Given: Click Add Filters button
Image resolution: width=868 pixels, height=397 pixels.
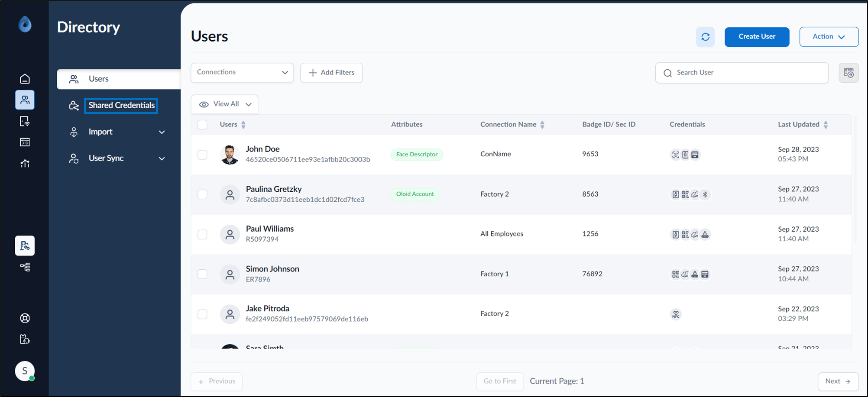Looking at the screenshot, I should coord(331,73).
